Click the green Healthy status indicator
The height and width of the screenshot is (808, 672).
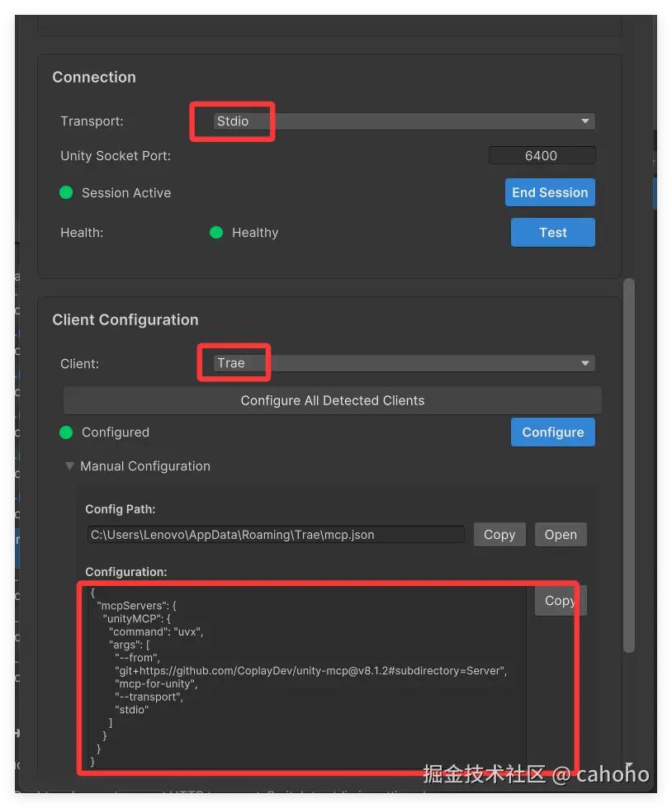click(x=216, y=233)
